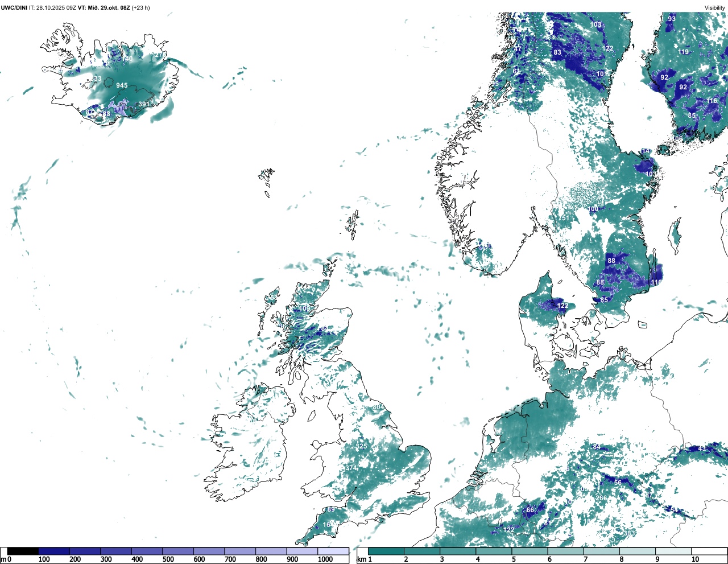
Task: Click the 900–1000 m pale lavender legend swatch
Action: click(x=302, y=551)
